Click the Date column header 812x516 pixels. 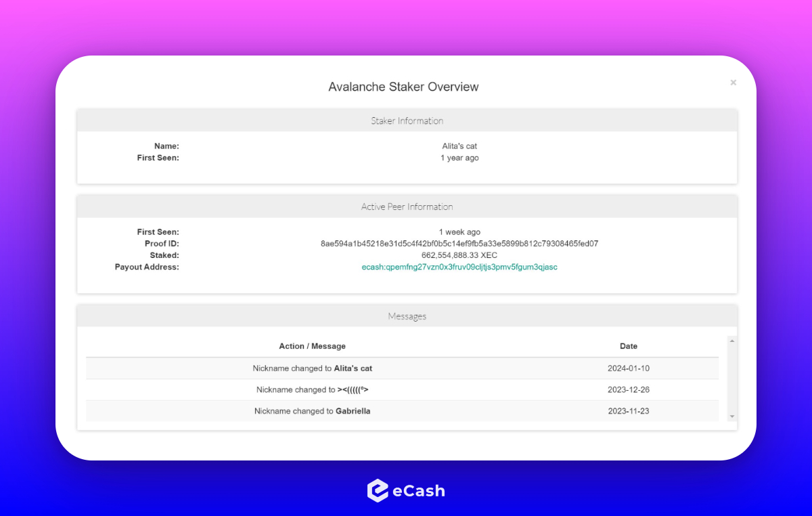pos(629,346)
